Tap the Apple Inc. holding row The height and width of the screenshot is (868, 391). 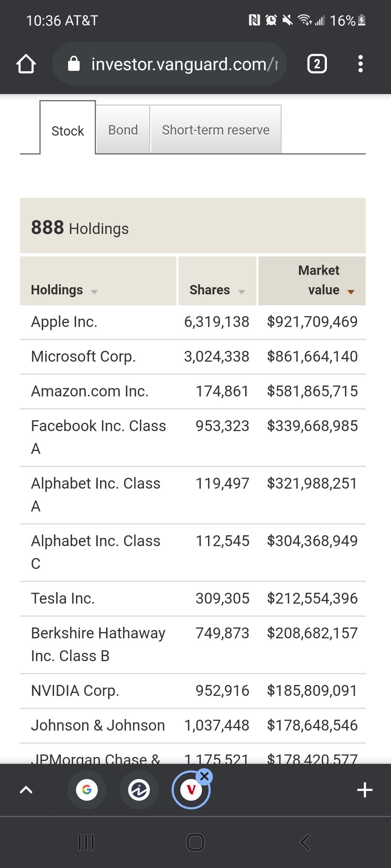[64, 322]
